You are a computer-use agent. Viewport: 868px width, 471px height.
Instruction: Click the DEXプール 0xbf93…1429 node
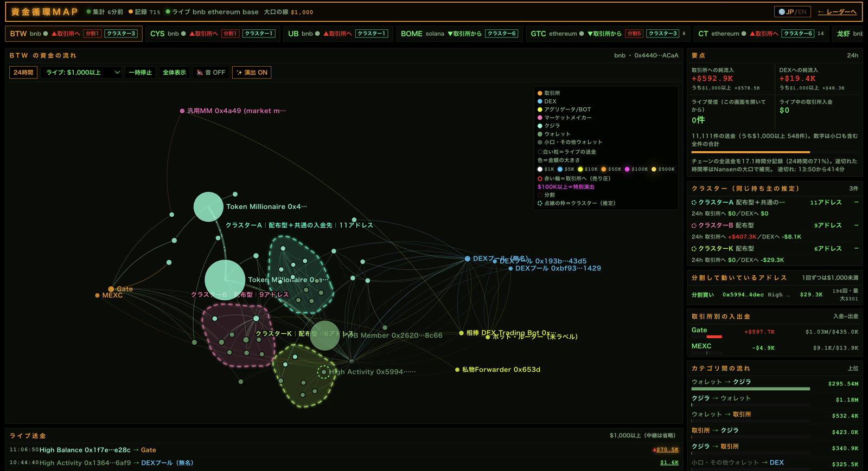point(510,268)
